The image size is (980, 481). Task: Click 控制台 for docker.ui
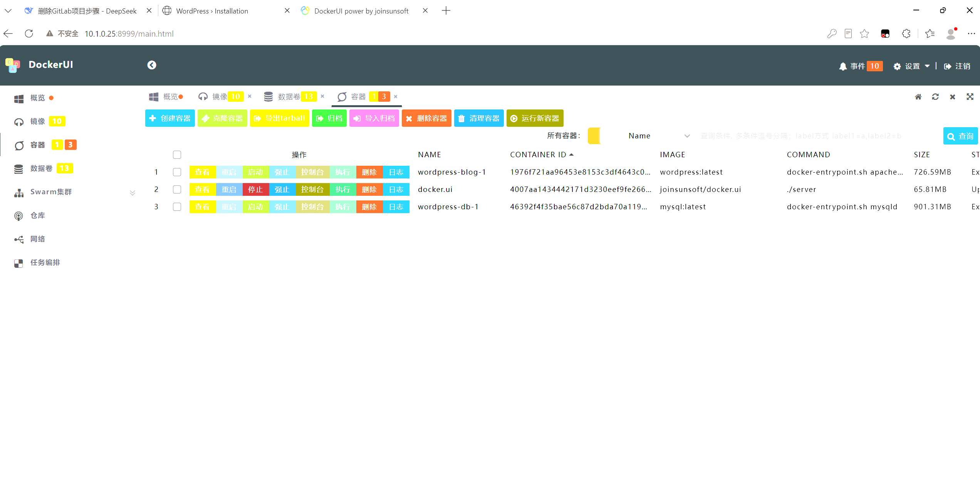click(x=312, y=190)
